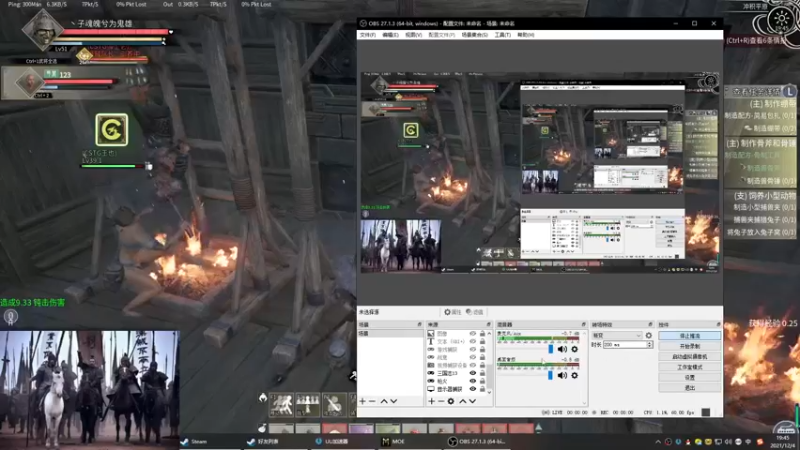Move source up in sources toolbar
800x450 pixels.
pos(463,401)
